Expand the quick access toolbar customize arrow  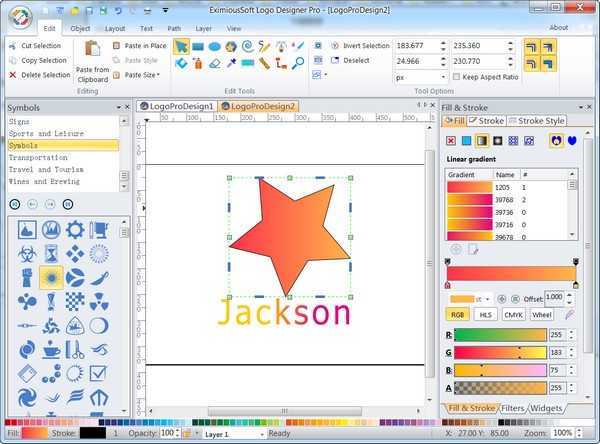[x=165, y=11]
